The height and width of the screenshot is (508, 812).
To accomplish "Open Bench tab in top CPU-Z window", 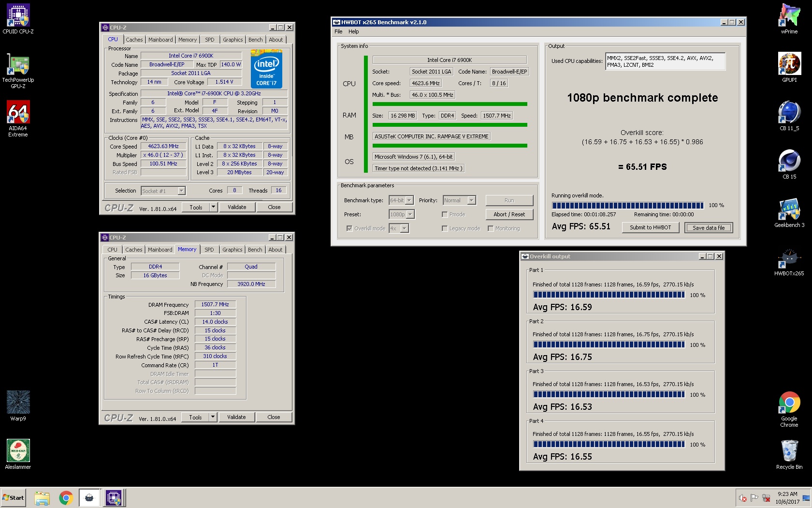I will click(256, 40).
